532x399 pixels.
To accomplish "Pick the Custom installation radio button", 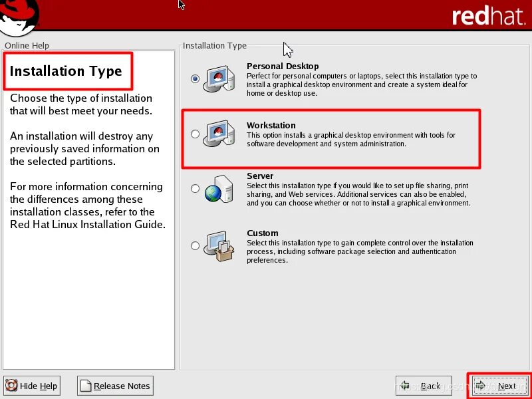I will 195,245.
